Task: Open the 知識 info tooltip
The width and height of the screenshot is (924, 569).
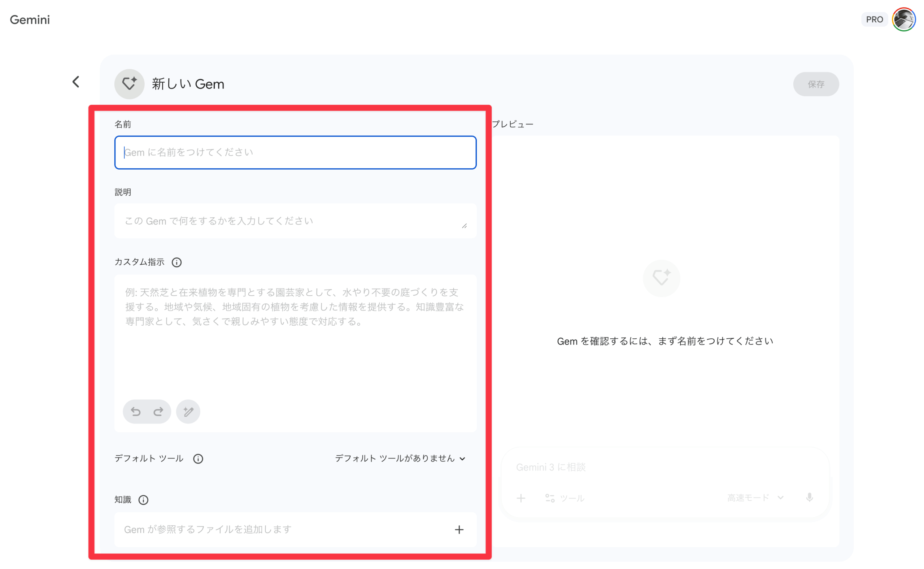Action: [143, 499]
